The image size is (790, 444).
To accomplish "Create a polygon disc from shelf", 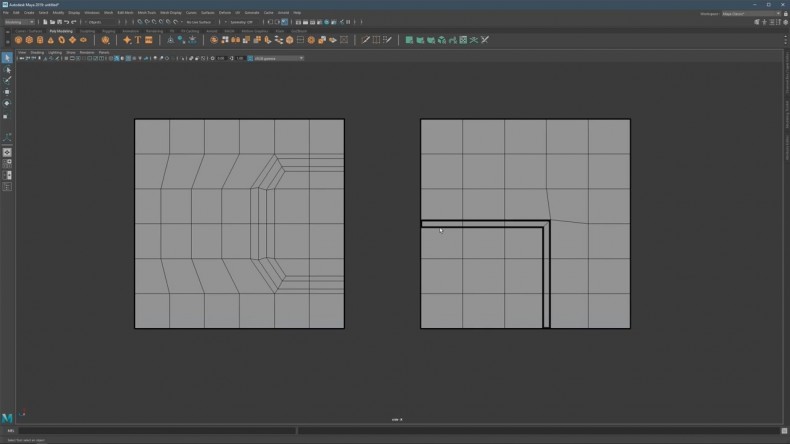I will click(x=84, y=40).
